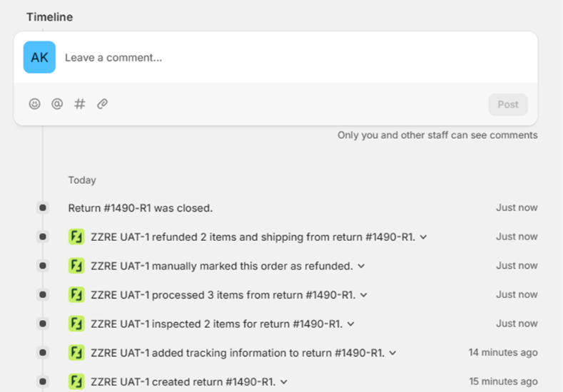Click app icon beside manually marked refunded entry

pyautogui.click(x=76, y=266)
